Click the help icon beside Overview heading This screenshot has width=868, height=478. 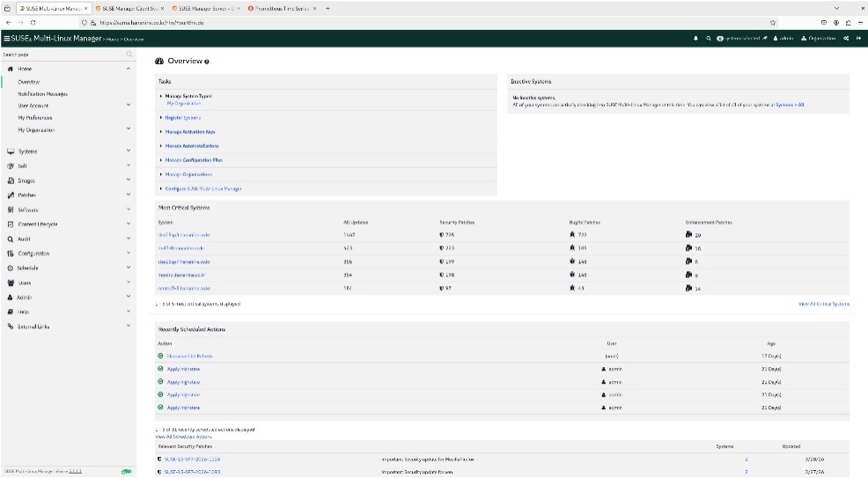click(x=207, y=62)
